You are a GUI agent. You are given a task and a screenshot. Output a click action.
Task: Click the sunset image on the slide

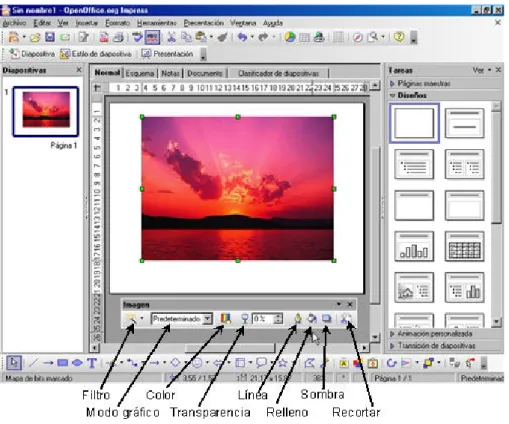pyautogui.click(x=238, y=189)
